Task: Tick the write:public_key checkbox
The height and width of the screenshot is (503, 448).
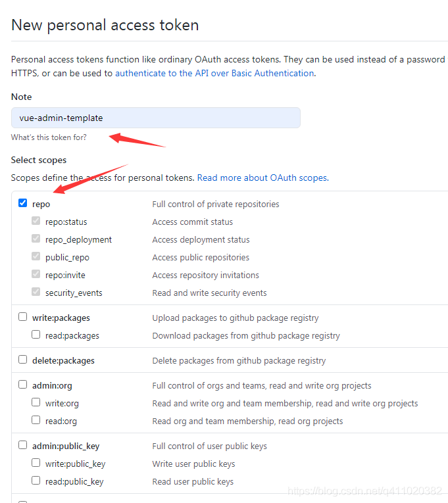Action: [36, 463]
